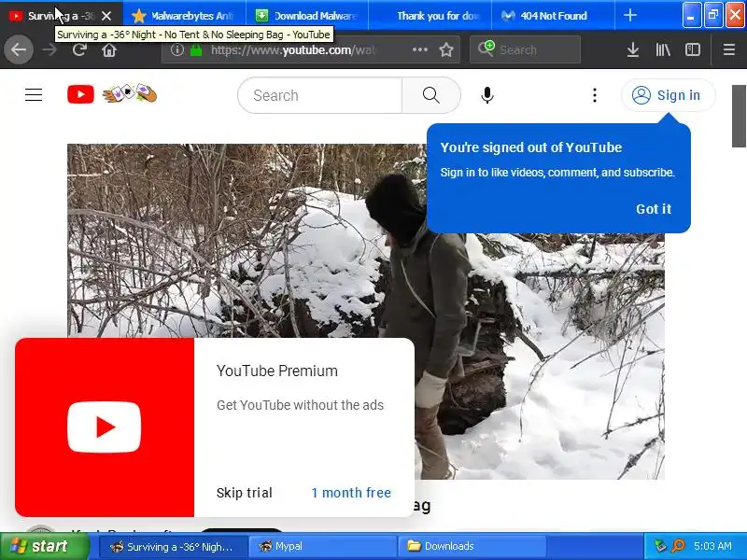
Task: Submit search with the magnifier button
Action: pos(431,95)
